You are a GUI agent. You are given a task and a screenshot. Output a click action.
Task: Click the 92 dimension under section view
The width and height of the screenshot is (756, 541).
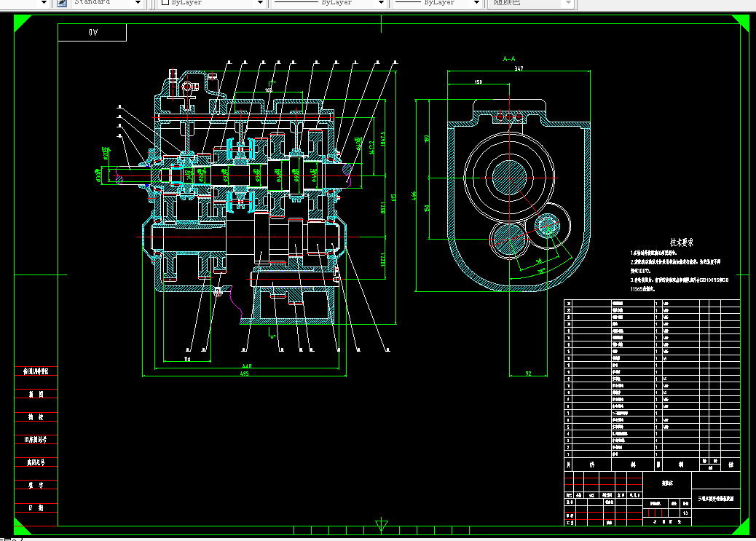pos(529,374)
